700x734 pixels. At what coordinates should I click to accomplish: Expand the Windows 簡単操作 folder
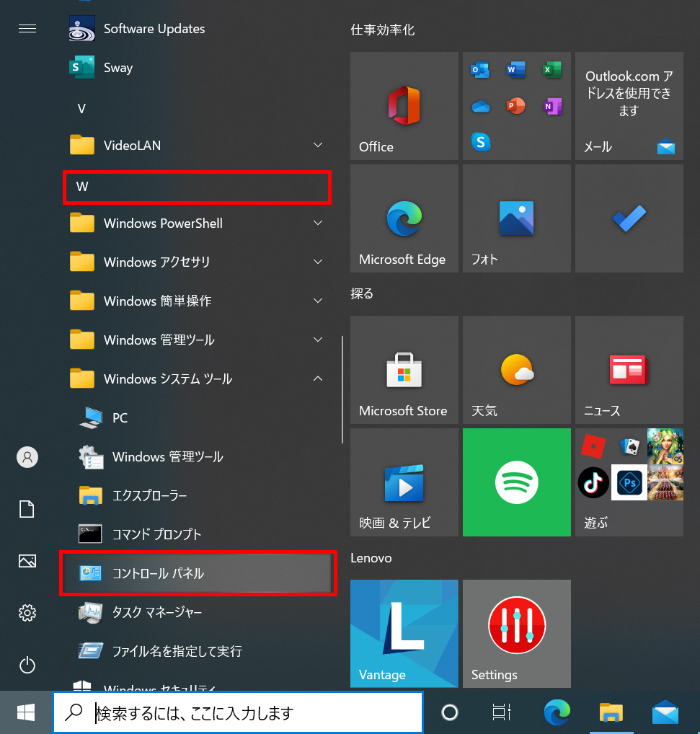coord(197,301)
